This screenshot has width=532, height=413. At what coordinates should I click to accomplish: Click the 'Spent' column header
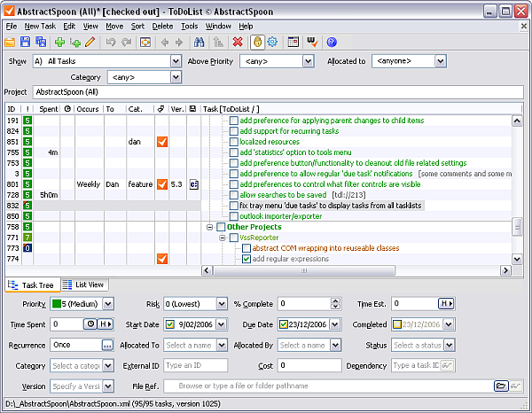[47, 109]
